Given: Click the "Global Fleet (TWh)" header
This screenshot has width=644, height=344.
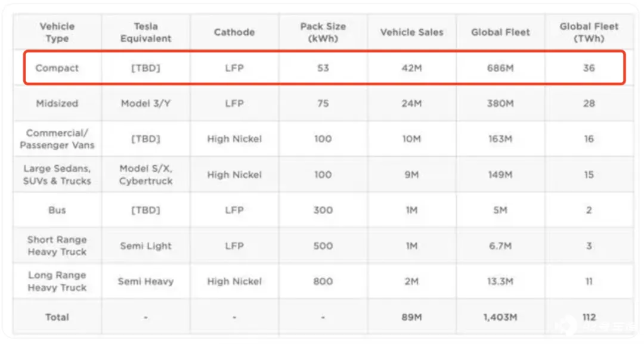Looking at the screenshot, I should (x=589, y=32).
